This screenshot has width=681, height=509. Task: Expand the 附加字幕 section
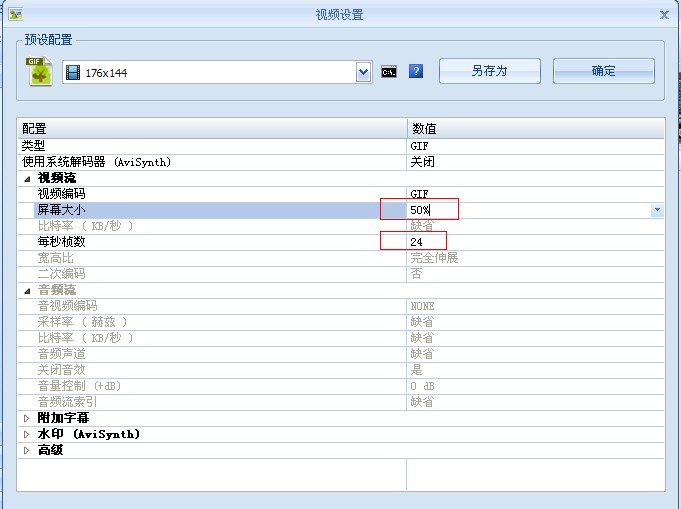26,418
